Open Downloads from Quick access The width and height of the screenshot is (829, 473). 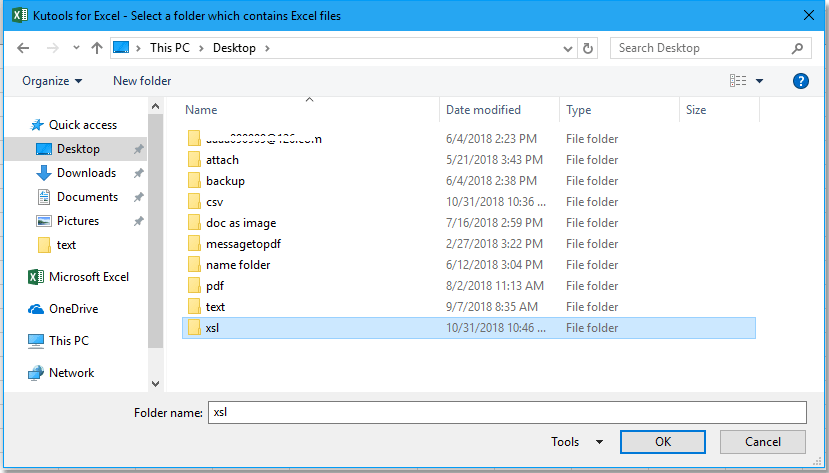(86, 173)
